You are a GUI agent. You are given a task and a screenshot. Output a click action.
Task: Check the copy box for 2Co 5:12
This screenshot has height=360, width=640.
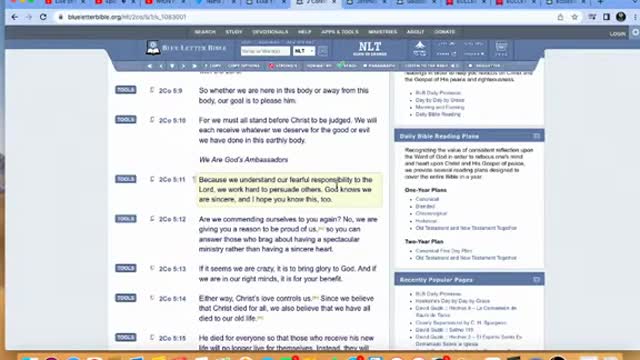[152, 219]
